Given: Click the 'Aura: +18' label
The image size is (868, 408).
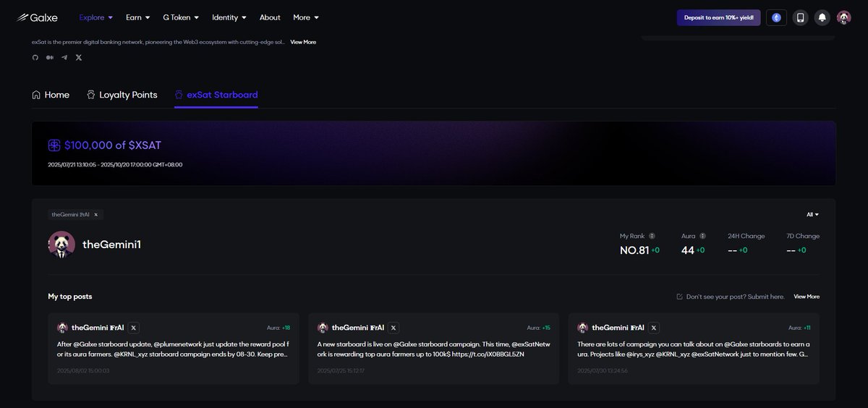Looking at the screenshot, I should tap(278, 328).
